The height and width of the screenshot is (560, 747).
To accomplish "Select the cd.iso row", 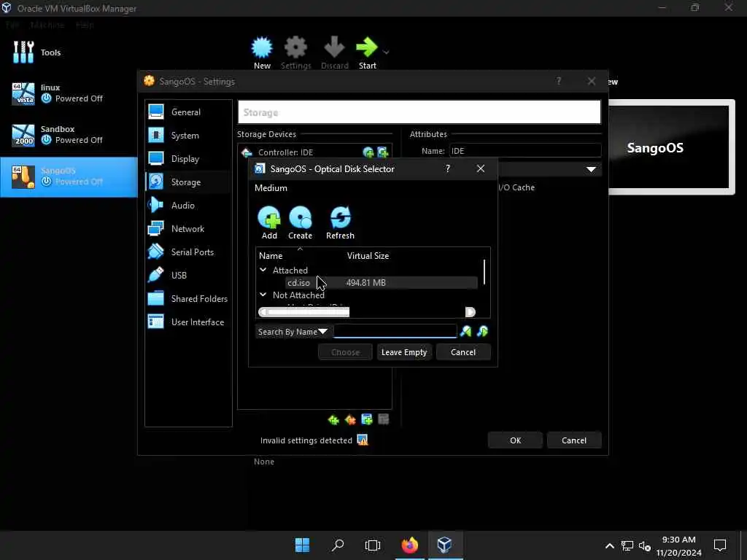I will (x=382, y=283).
